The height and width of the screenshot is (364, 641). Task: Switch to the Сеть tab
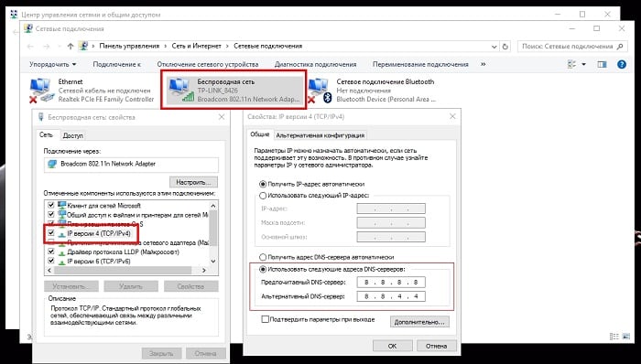tap(46, 134)
